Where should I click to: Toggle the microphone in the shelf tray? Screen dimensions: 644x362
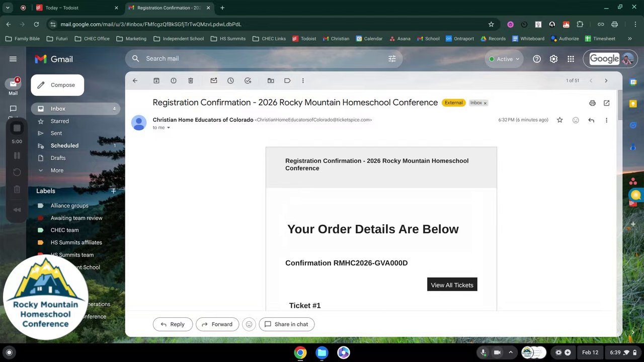click(484, 352)
